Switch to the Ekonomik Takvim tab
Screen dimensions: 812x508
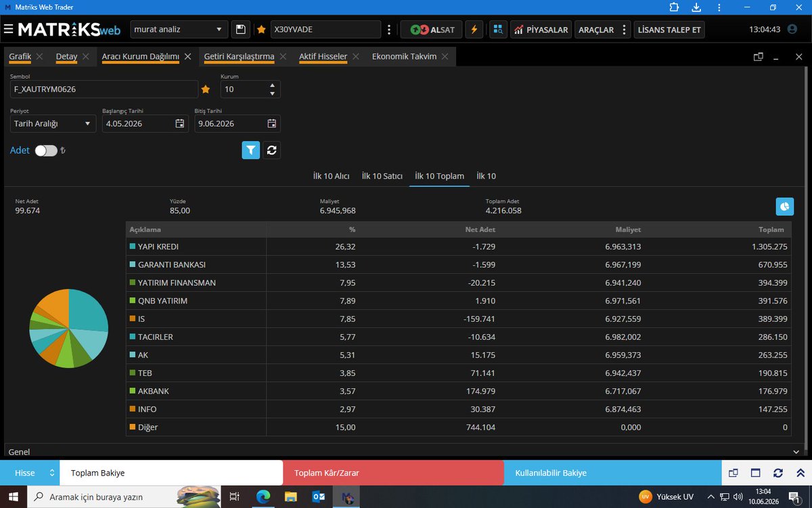pyautogui.click(x=404, y=56)
